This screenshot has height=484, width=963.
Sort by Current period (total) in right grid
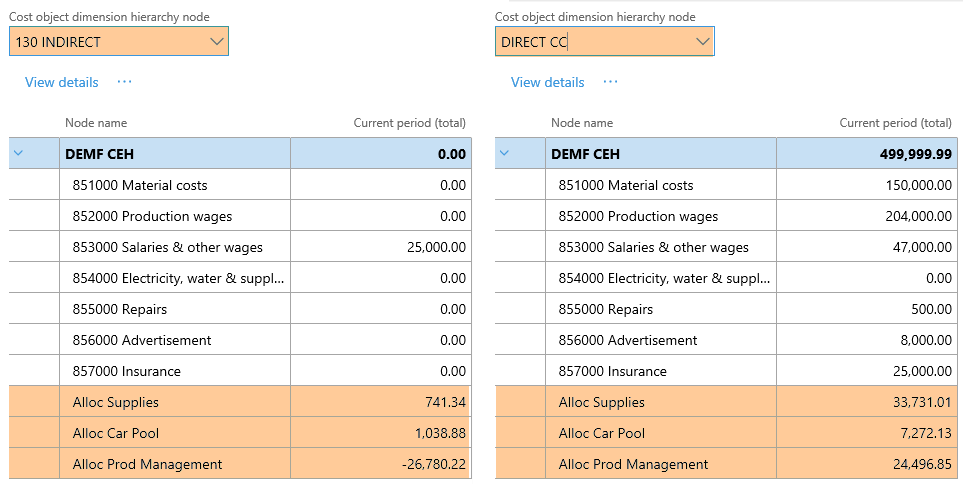click(x=895, y=123)
